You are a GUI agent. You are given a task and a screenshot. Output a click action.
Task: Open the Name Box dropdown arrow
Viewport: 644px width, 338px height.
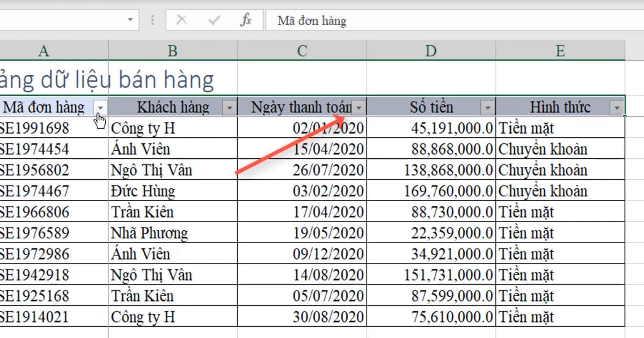[x=130, y=18]
